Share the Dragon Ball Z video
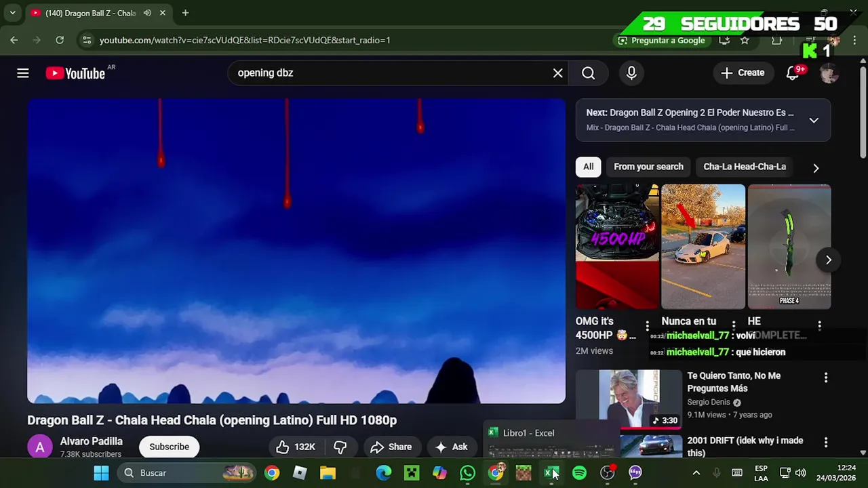 click(x=391, y=447)
